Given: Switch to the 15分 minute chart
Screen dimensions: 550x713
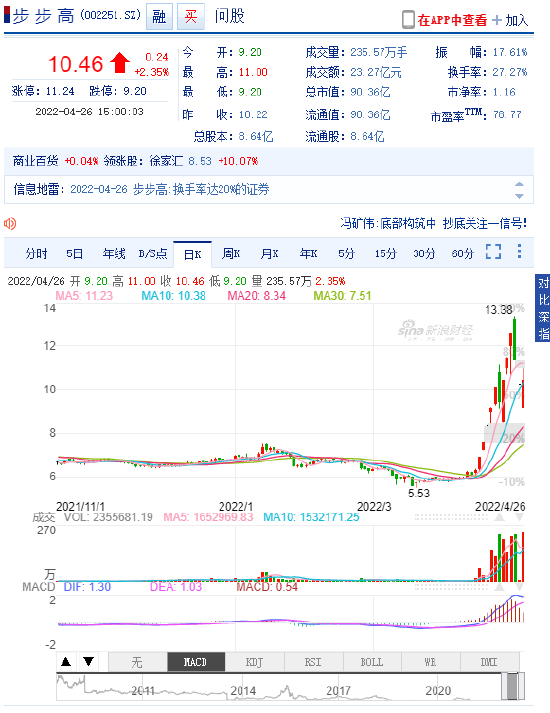Looking at the screenshot, I should click(385, 253).
